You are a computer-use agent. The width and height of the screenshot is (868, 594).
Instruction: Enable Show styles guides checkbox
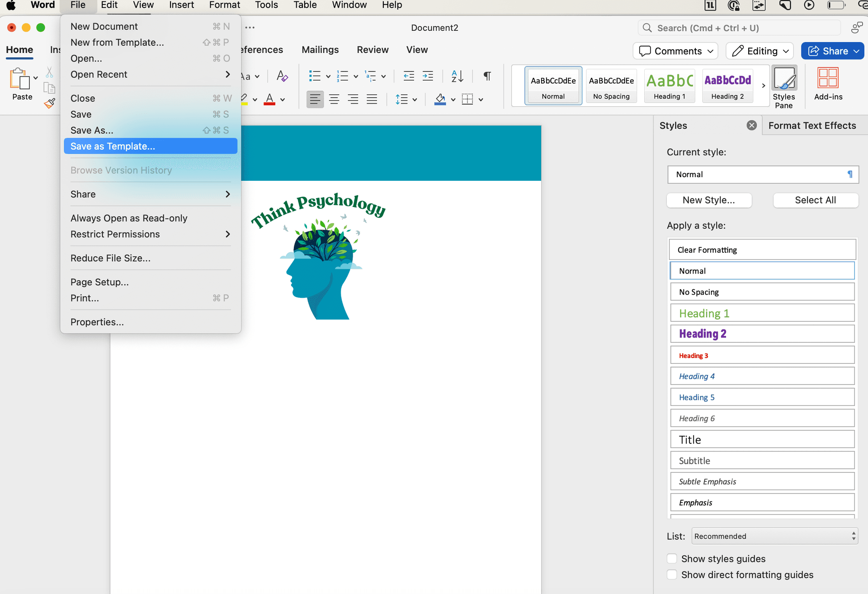pyautogui.click(x=672, y=559)
